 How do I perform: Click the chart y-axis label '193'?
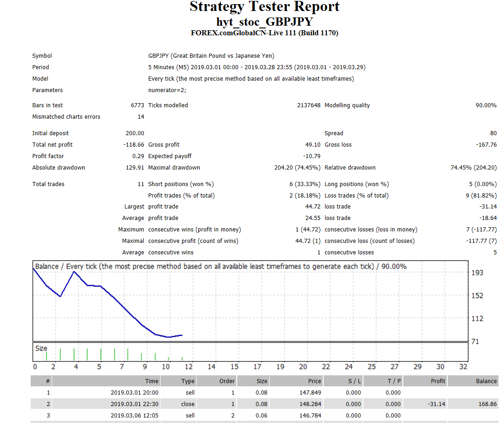(477, 273)
